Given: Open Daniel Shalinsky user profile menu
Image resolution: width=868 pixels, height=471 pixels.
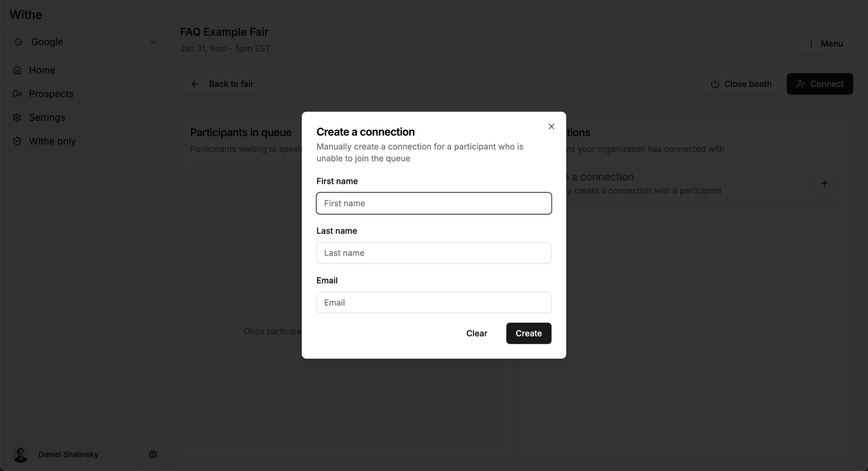Looking at the screenshot, I should coord(72,454).
